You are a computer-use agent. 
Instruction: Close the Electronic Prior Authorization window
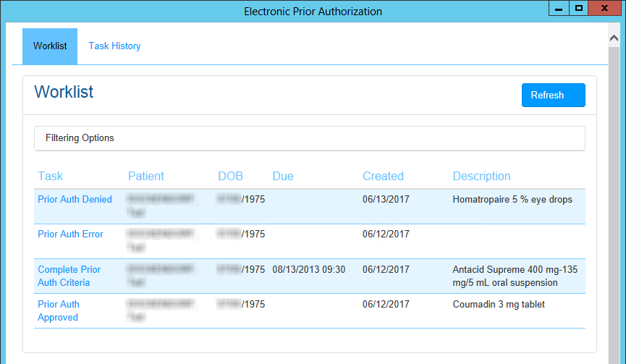coord(604,8)
